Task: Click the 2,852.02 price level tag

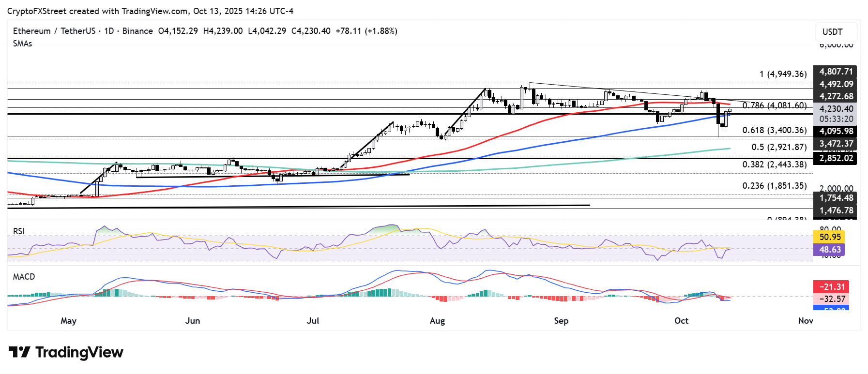Action: (836, 158)
